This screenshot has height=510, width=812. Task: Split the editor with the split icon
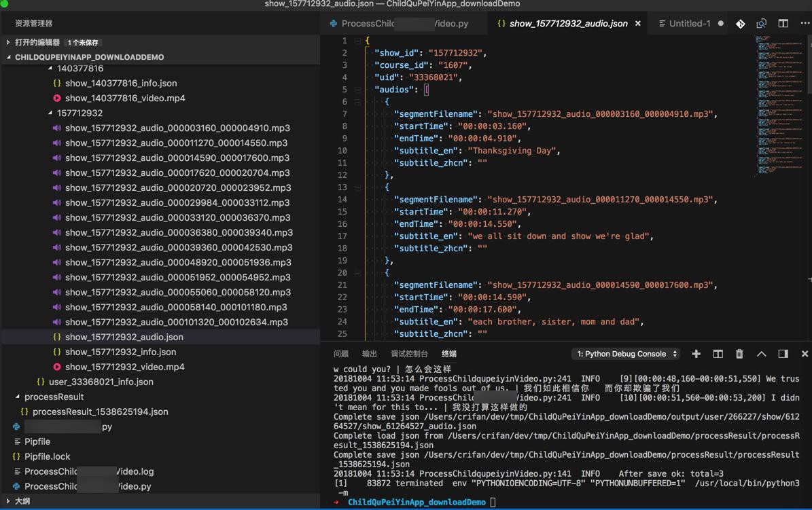point(783,24)
